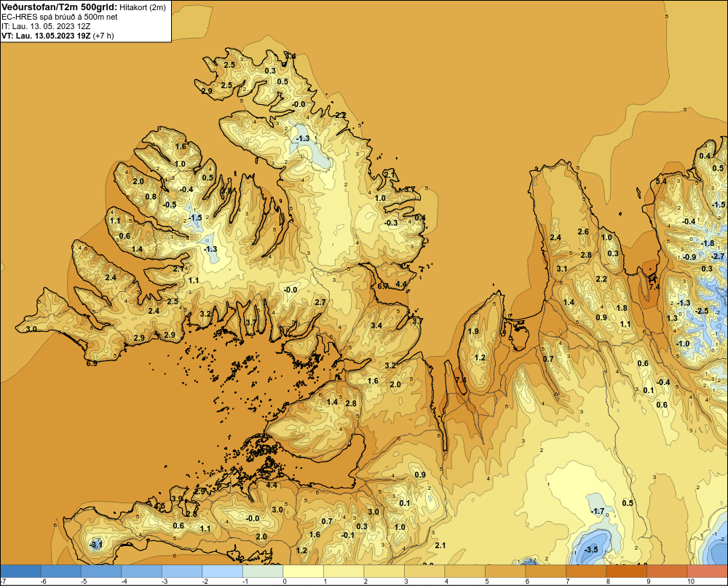Click the valid time 'VT: Lau. 13.05.2023 19Z'
Viewport: 728px width, 586px height.
pyautogui.click(x=47, y=36)
